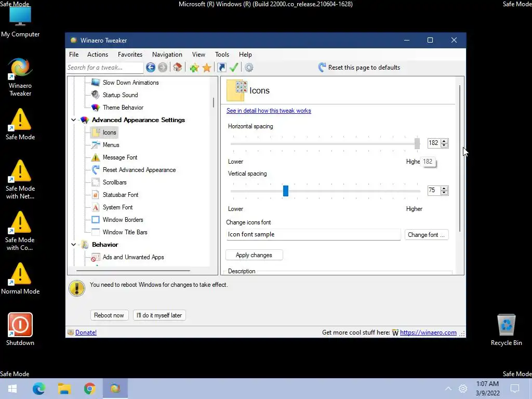Image resolution: width=532 pixels, height=399 pixels.
Task: Click See in detail how this tweak works
Action: click(269, 111)
